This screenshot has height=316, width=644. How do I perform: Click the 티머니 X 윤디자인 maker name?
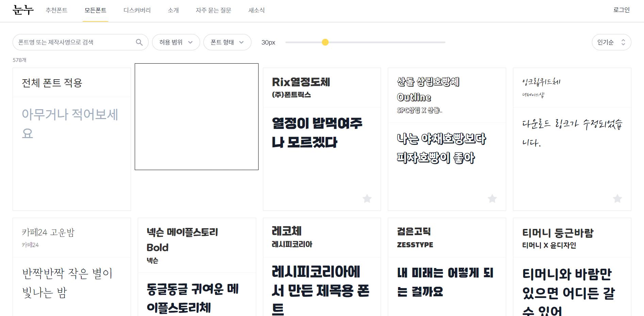[549, 245]
